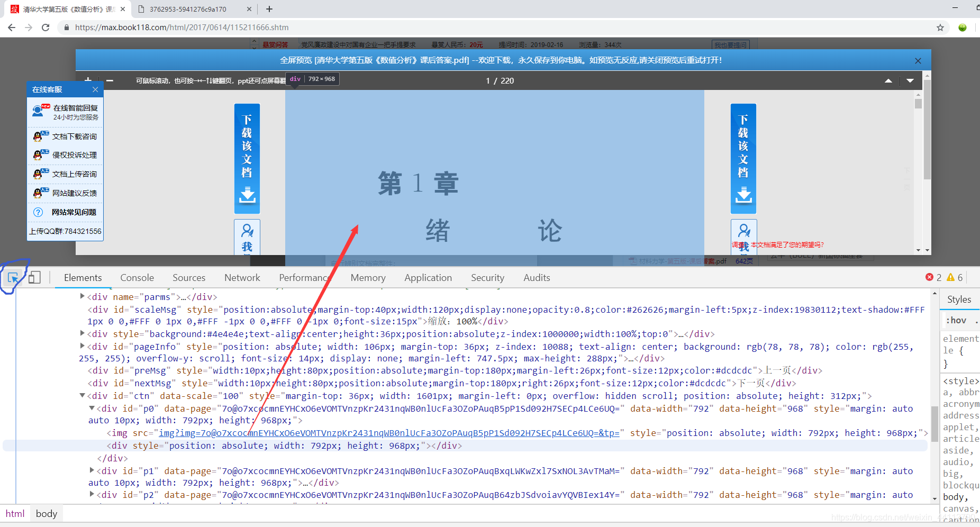Viewport: 980px width, 527px height.
Task: Switch to the Elements tab
Action: (x=83, y=278)
